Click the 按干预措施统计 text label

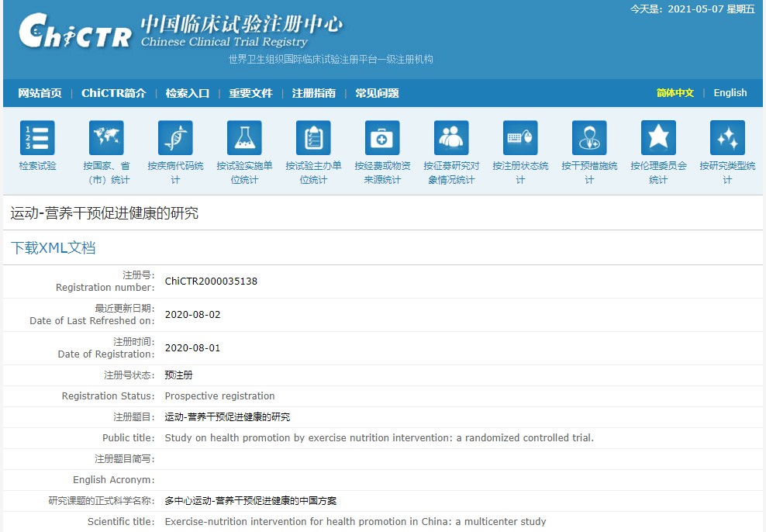pos(589,172)
